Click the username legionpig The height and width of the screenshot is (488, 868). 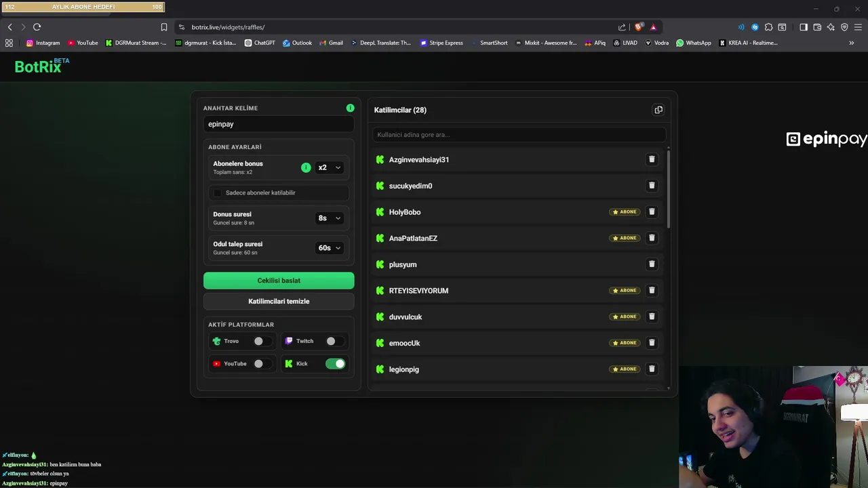[x=403, y=369]
